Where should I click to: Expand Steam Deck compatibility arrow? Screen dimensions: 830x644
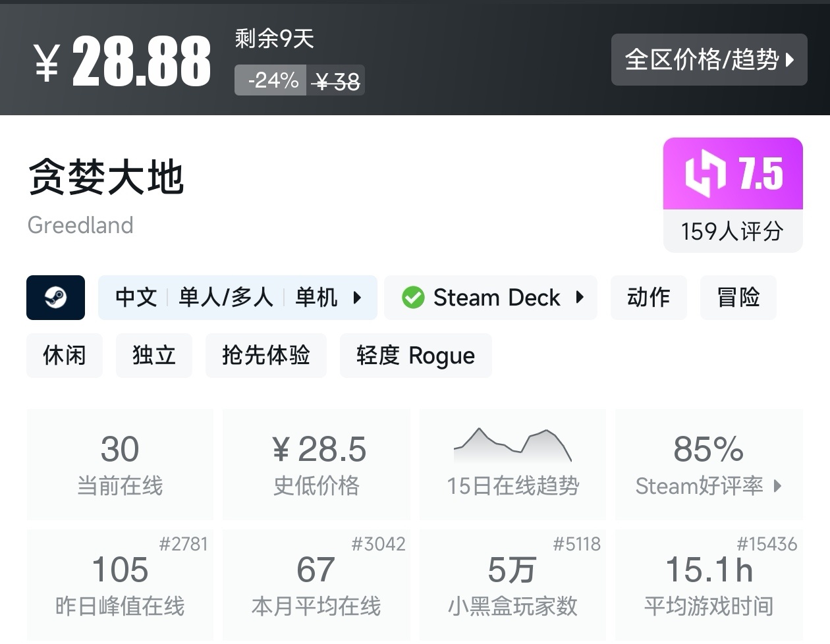[x=580, y=298]
